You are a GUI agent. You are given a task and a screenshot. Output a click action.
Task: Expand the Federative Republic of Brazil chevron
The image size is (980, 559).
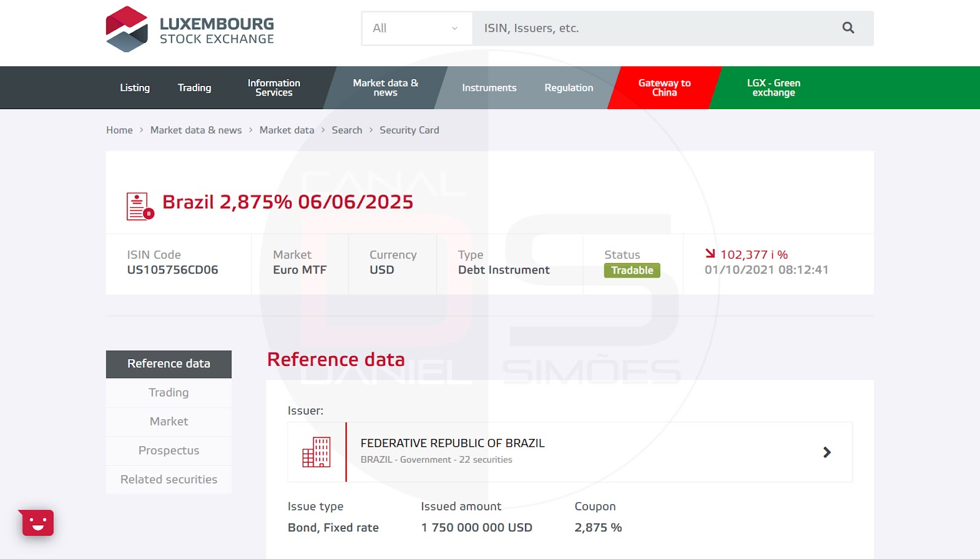(827, 452)
